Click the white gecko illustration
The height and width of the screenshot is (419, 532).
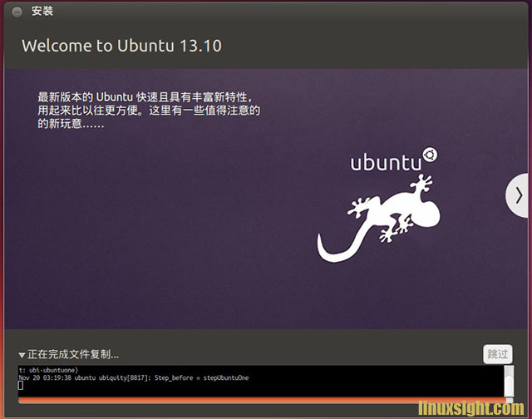click(379, 219)
